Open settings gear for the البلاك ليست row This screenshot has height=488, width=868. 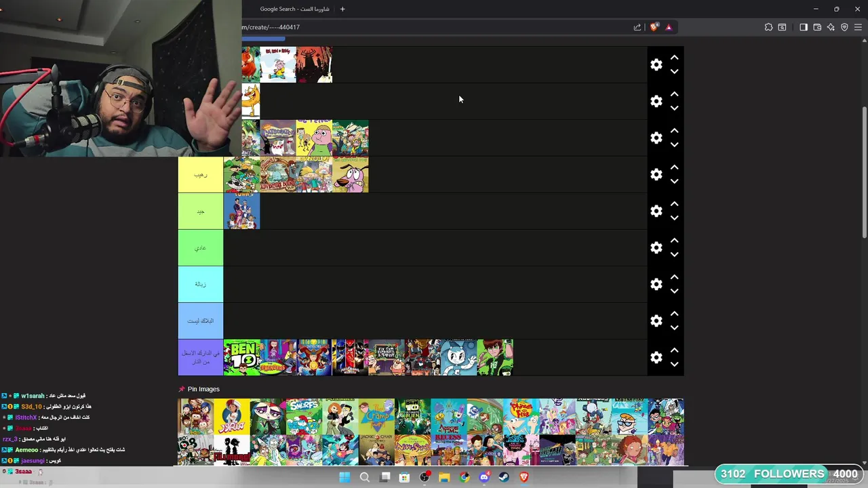click(x=656, y=321)
